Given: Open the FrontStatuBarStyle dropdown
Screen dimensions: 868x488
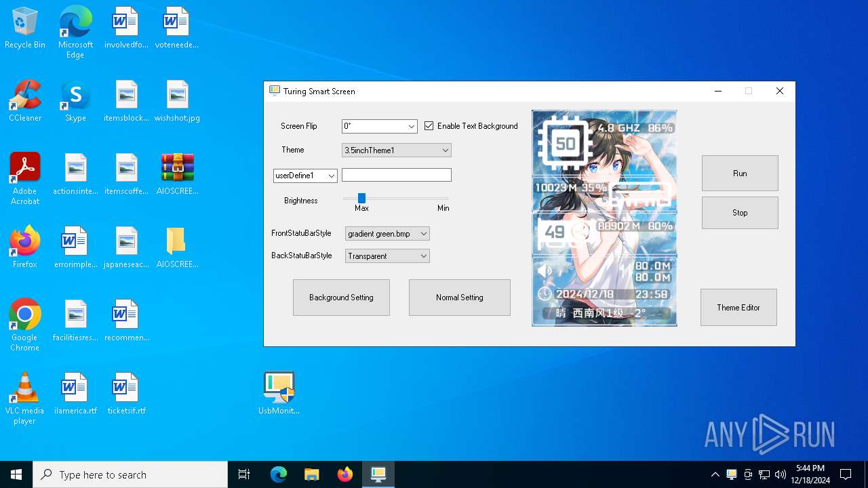Looking at the screenshot, I should (x=387, y=234).
